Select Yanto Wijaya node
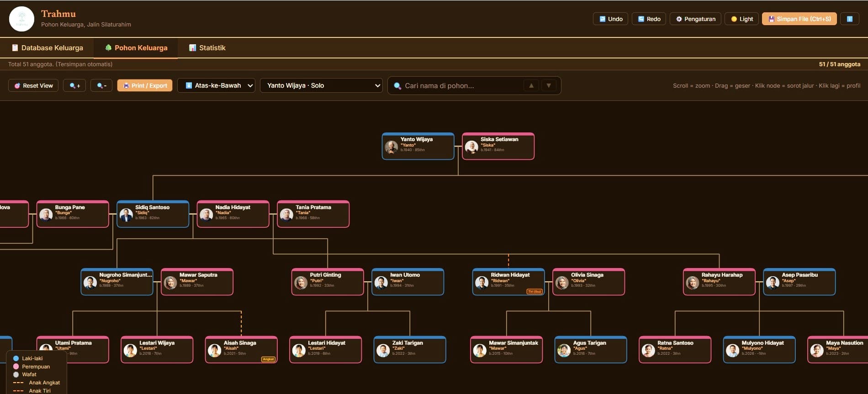The image size is (868, 394). click(418, 146)
